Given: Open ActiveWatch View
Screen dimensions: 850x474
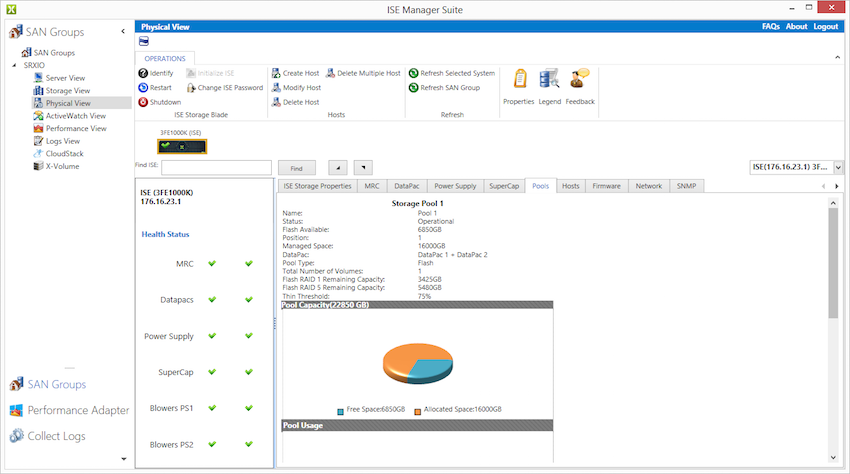Looking at the screenshot, I should tap(69, 116).
